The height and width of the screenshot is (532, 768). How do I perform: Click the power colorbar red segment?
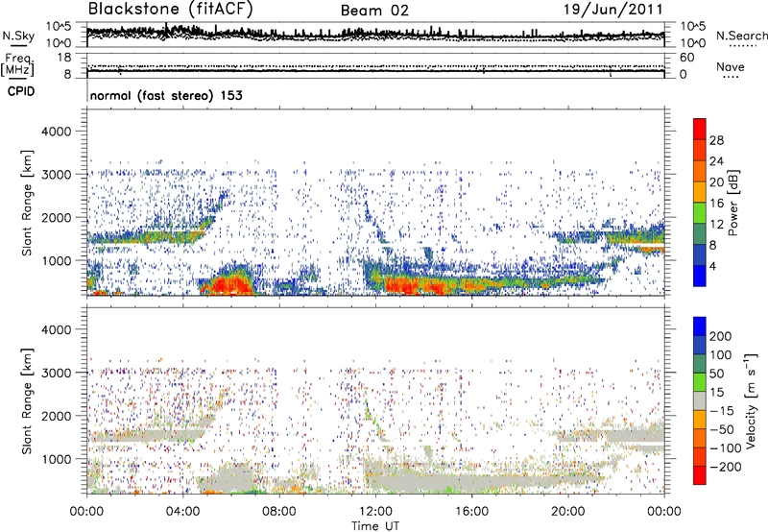(x=700, y=130)
